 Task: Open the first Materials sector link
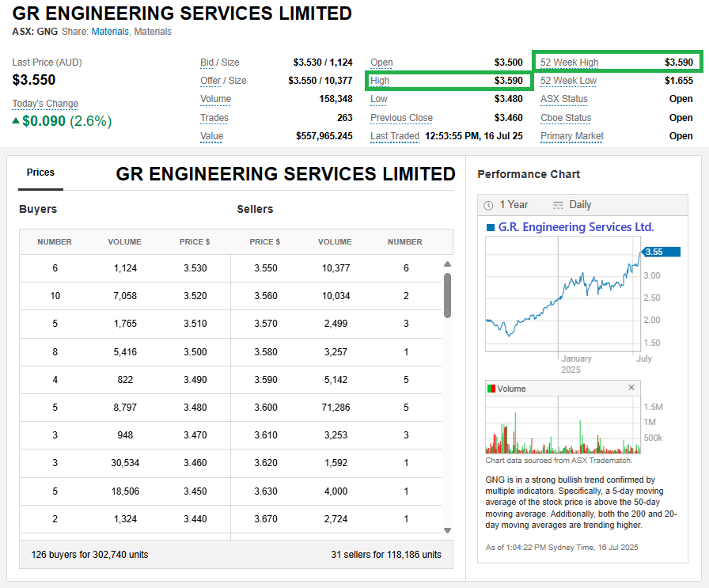(x=110, y=32)
